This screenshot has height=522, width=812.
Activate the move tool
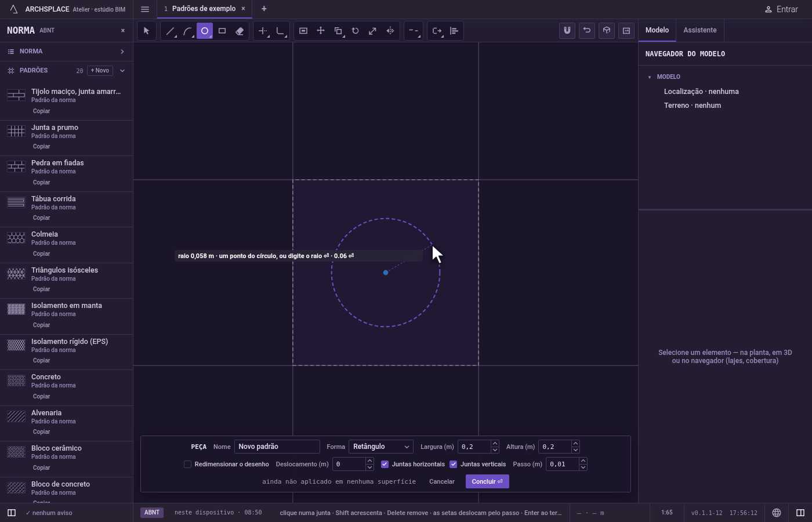[x=321, y=31]
